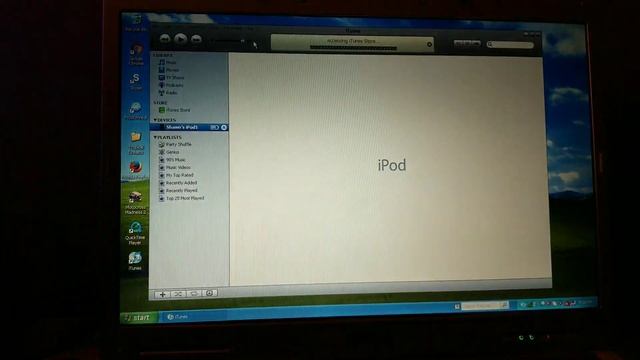Stop Accessing iTunes Store with X icon

pos(429,44)
